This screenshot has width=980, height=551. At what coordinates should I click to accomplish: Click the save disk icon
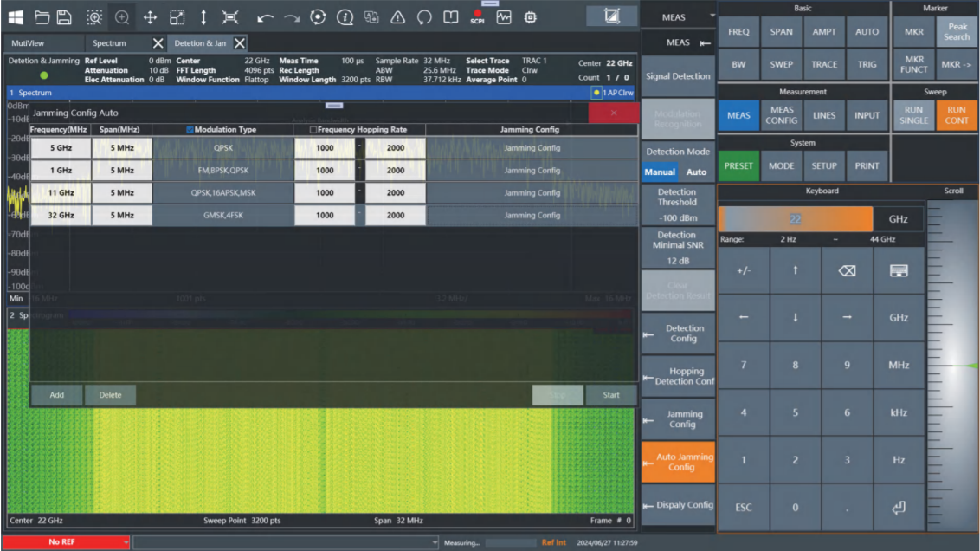[64, 17]
